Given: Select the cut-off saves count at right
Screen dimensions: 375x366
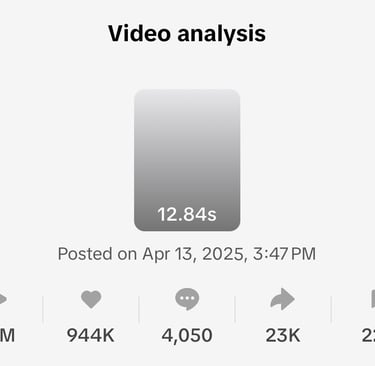Looking at the screenshot, I should [368, 335].
